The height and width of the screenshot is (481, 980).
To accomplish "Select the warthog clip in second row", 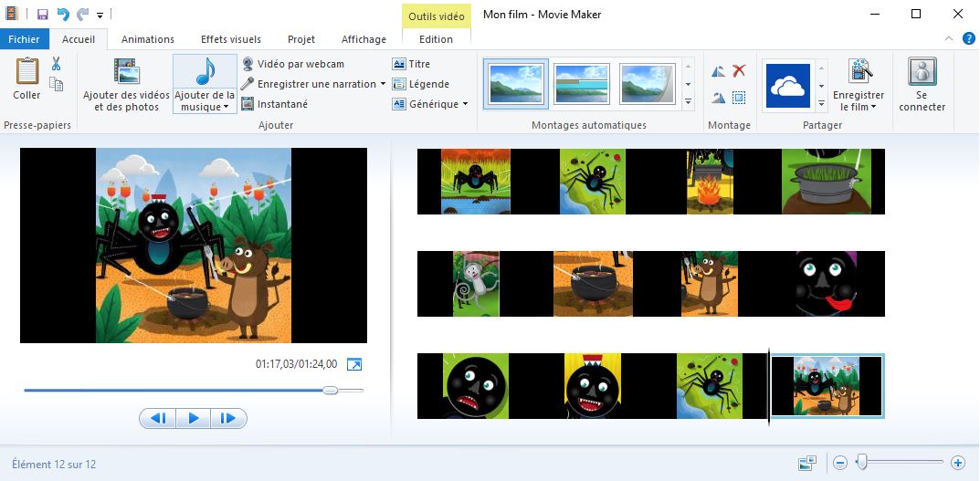I will pyautogui.click(x=710, y=284).
